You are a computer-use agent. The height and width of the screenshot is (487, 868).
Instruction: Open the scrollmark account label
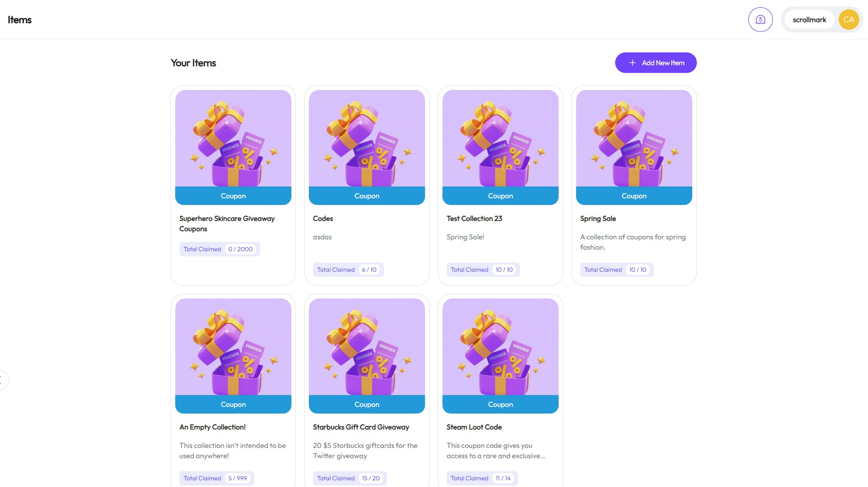coord(809,20)
